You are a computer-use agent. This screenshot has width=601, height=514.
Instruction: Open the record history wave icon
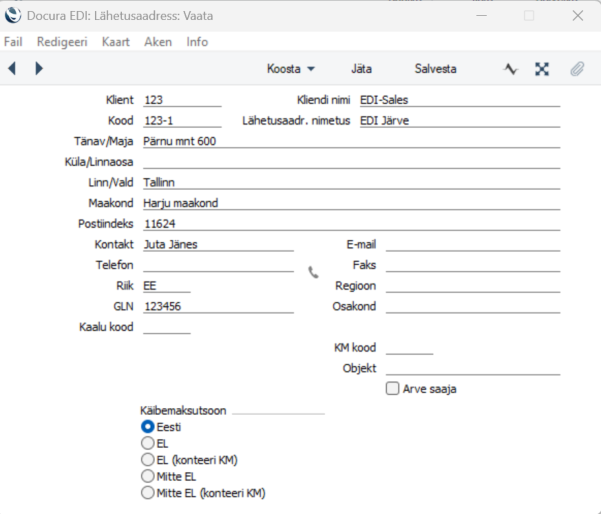tap(511, 69)
